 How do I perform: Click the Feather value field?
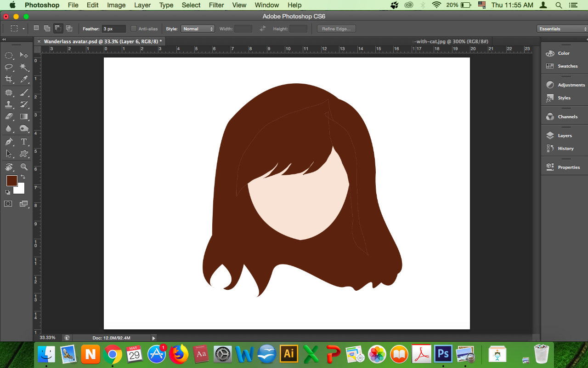[x=113, y=29]
